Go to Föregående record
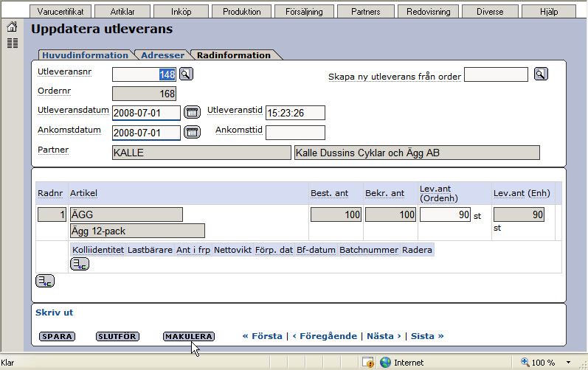 click(325, 336)
